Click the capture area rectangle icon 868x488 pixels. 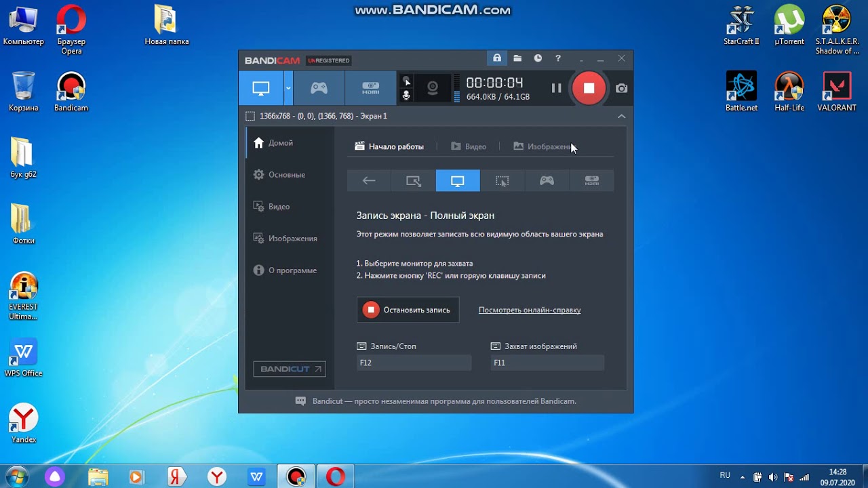tap(250, 116)
